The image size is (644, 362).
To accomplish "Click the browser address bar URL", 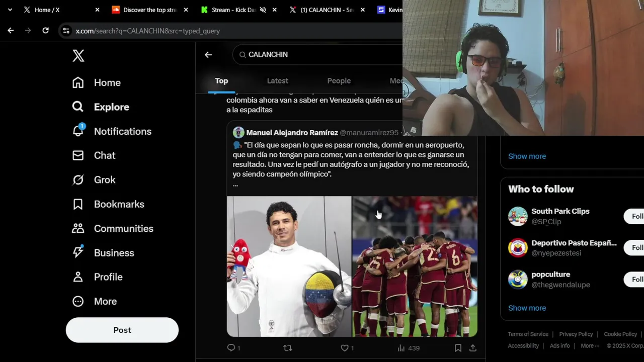I will point(148,31).
